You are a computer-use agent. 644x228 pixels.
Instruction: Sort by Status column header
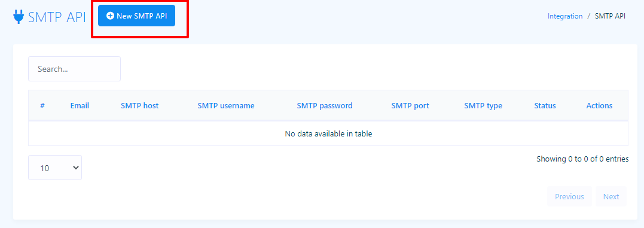click(545, 105)
